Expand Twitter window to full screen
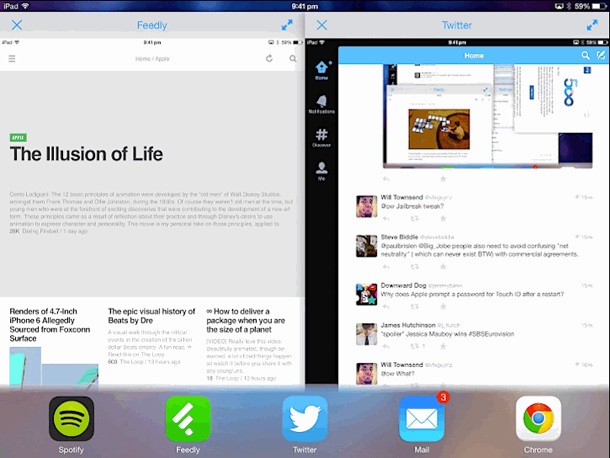 tap(593, 24)
